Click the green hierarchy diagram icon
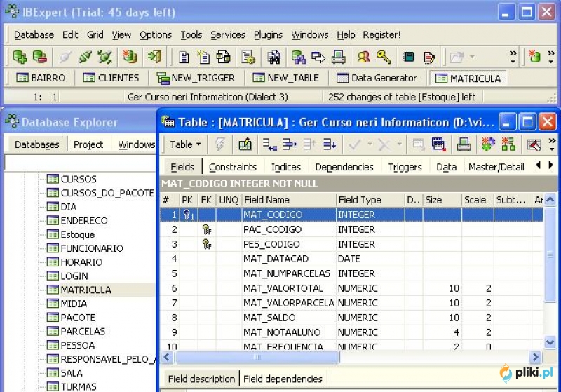This screenshot has width=561, height=392. [x=508, y=144]
